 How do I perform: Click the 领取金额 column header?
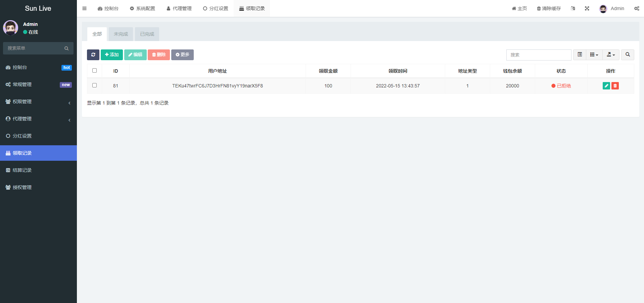point(328,71)
